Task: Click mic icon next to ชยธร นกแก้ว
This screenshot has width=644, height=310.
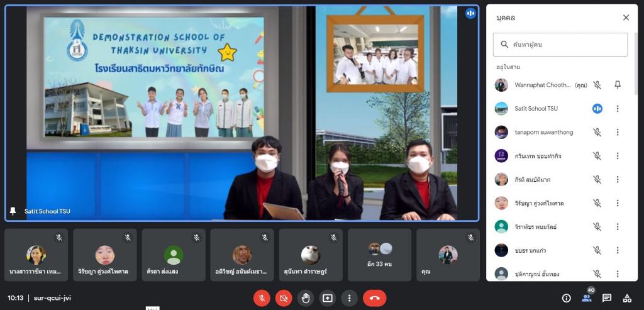Action: [x=597, y=250]
